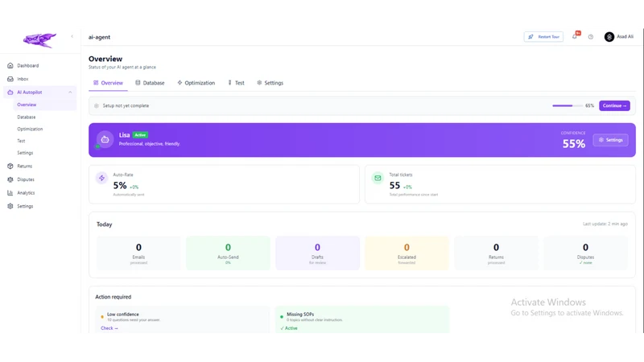This screenshot has width=644, height=362.
Task: Click the green Active badge
Action: (x=140, y=134)
